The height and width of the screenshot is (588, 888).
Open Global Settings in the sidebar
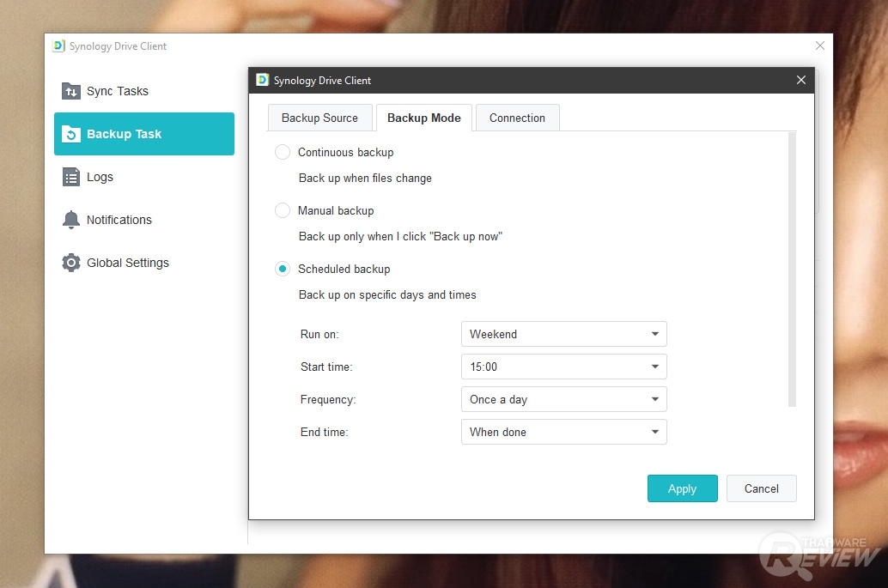(143, 263)
